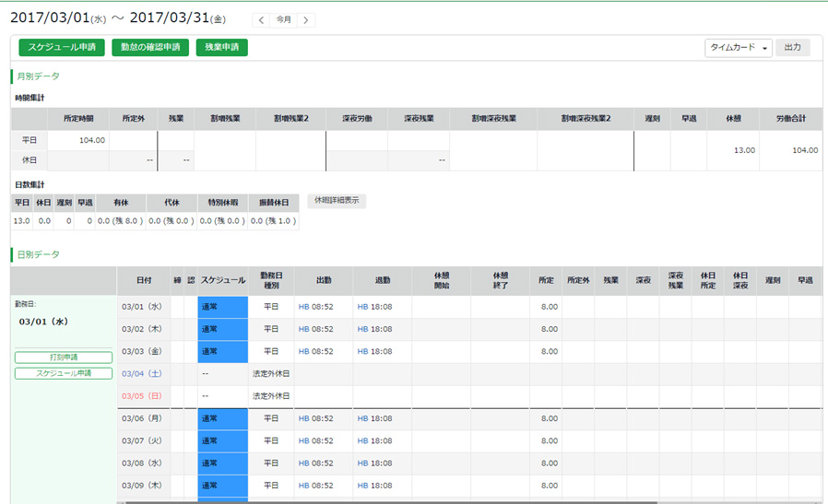The height and width of the screenshot is (504, 828).
Task: Open 03/08 clock-out HB 18:08 link
Action: point(375,463)
